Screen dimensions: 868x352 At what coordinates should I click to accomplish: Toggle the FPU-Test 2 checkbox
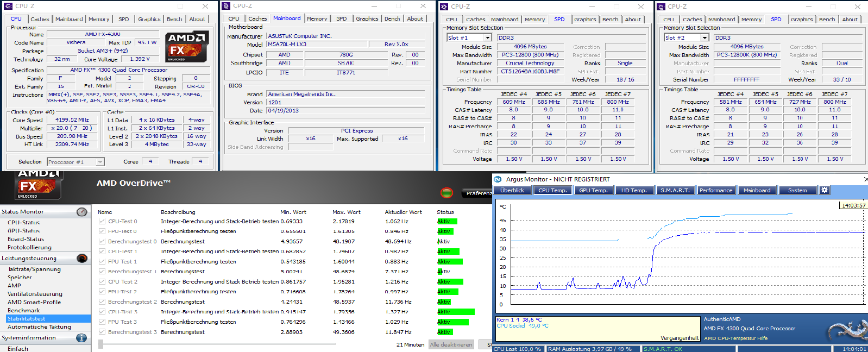point(102,292)
